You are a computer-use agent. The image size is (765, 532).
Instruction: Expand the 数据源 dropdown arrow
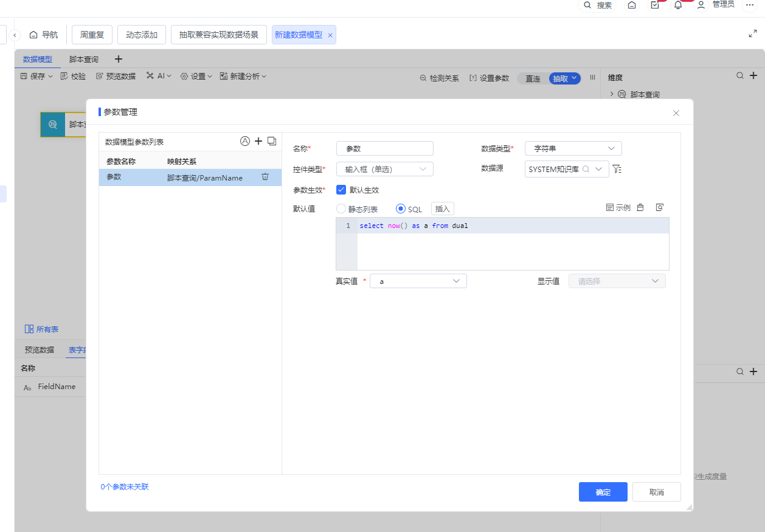click(x=598, y=169)
